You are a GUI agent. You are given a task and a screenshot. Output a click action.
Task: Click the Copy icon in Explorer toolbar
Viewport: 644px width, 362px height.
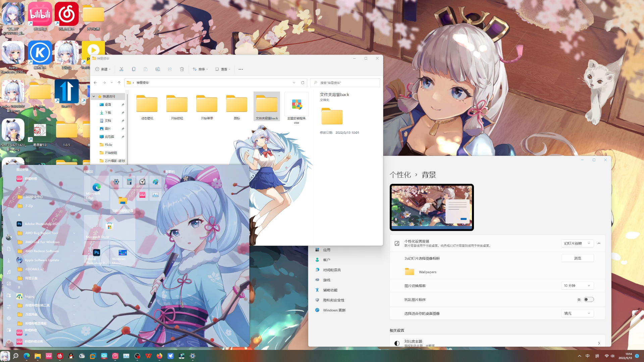(133, 69)
